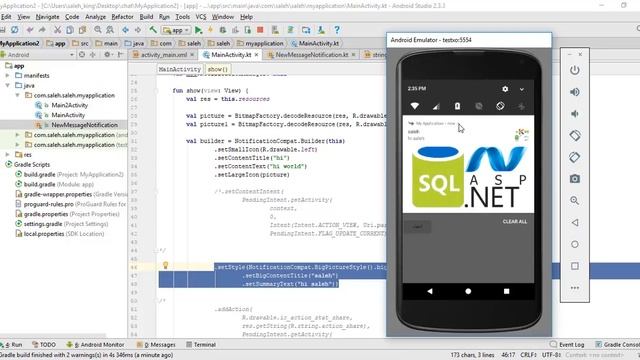The image size is (640, 360).
Task: Click the Copy icon in the toolbar
Action: pos(70,30)
